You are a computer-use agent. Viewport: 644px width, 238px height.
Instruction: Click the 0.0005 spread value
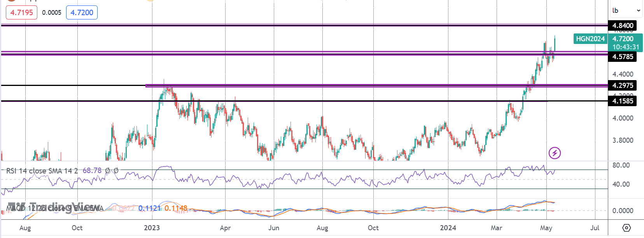coord(52,12)
